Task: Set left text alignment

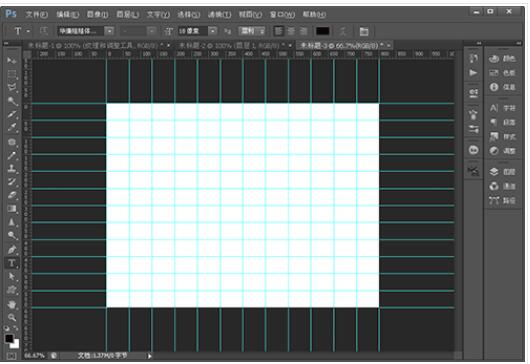Action: (278, 31)
